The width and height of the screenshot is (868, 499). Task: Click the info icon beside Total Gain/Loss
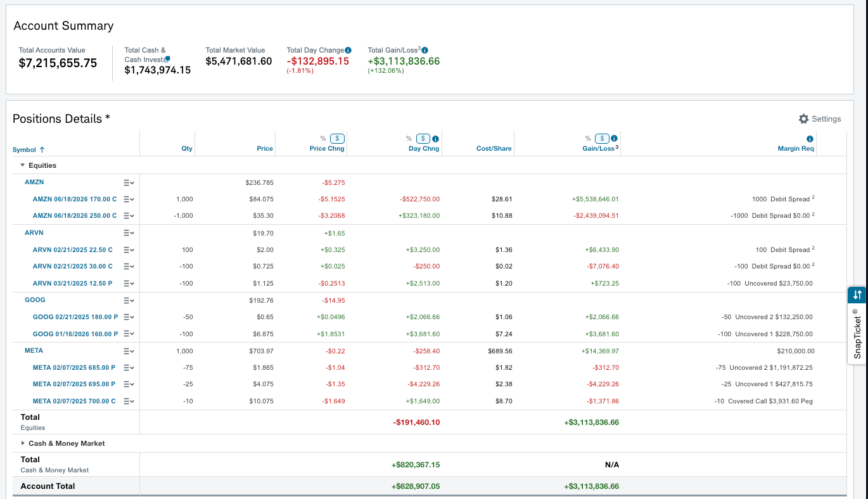point(424,50)
